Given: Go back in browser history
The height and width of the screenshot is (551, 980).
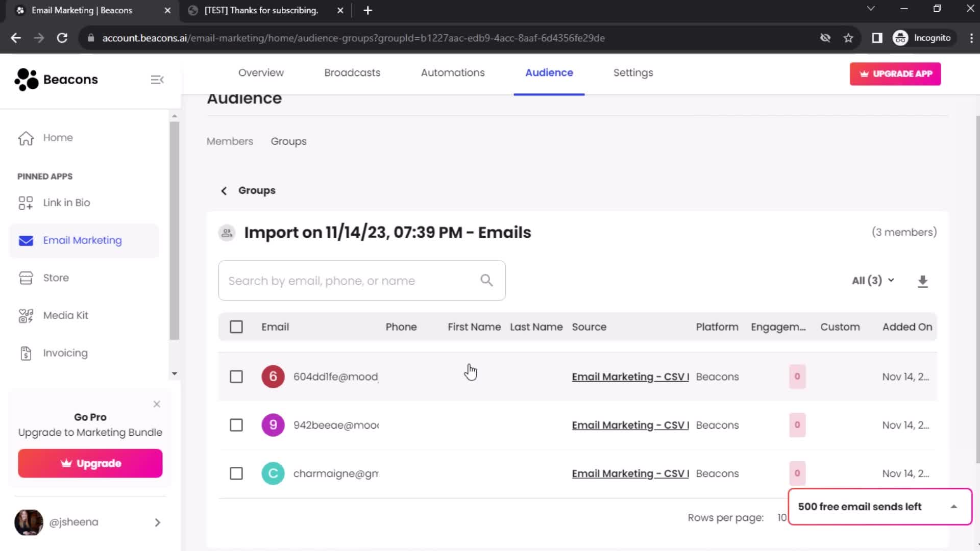Looking at the screenshot, I should tap(16, 38).
